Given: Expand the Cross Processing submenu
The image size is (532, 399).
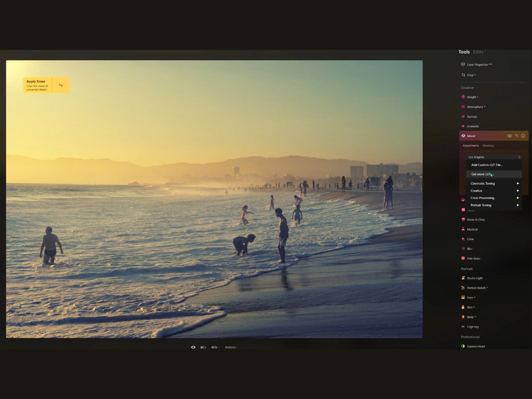Looking at the screenshot, I should click(494, 198).
